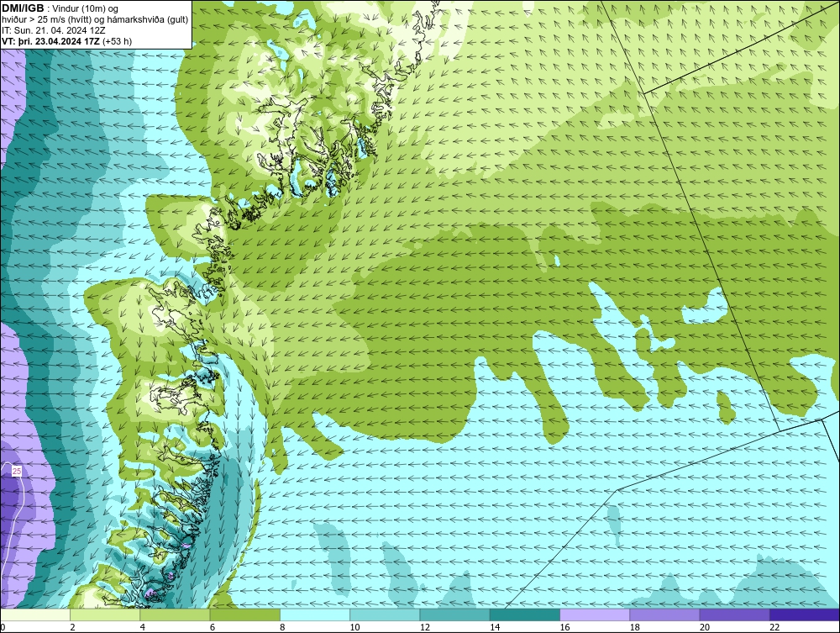Click the darkest 22+ m/s legend swatch
Screen dimensions: 840x633
[805, 615]
